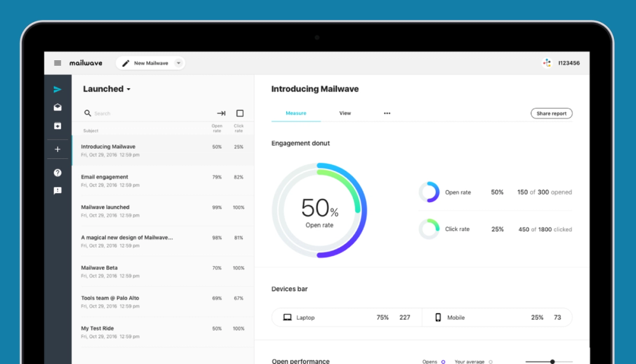Select the Mailwave launched row
The width and height of the screenshot is (636, 364).
(x=163, y=211)
